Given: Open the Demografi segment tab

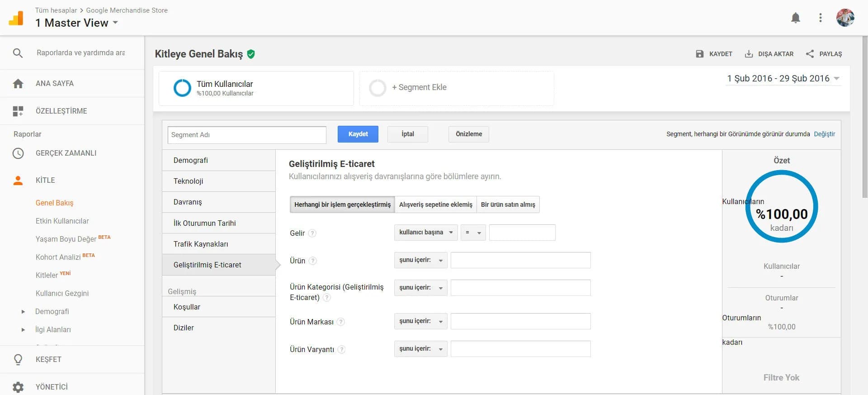Looking at the screenshot, I should pos(219,160).
